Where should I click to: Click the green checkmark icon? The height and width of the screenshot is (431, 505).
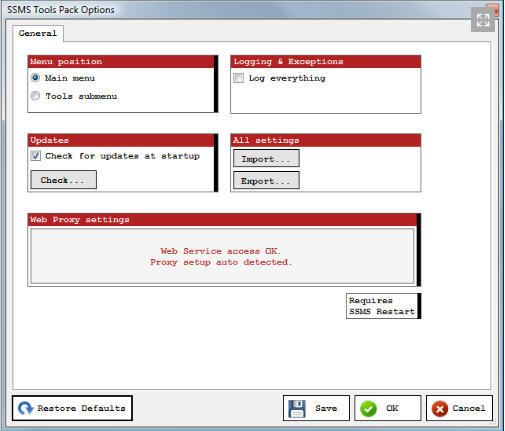[368, 409]
